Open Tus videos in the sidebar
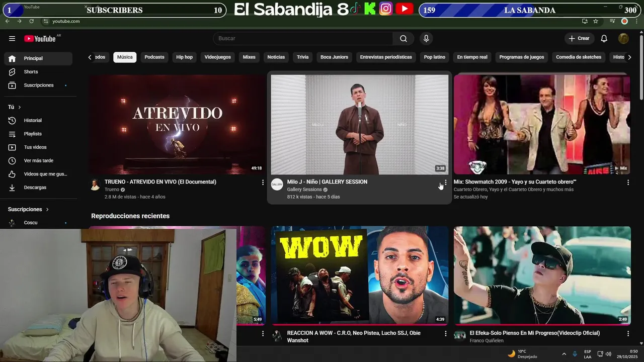644x362 pixels. tap(38, 147)
